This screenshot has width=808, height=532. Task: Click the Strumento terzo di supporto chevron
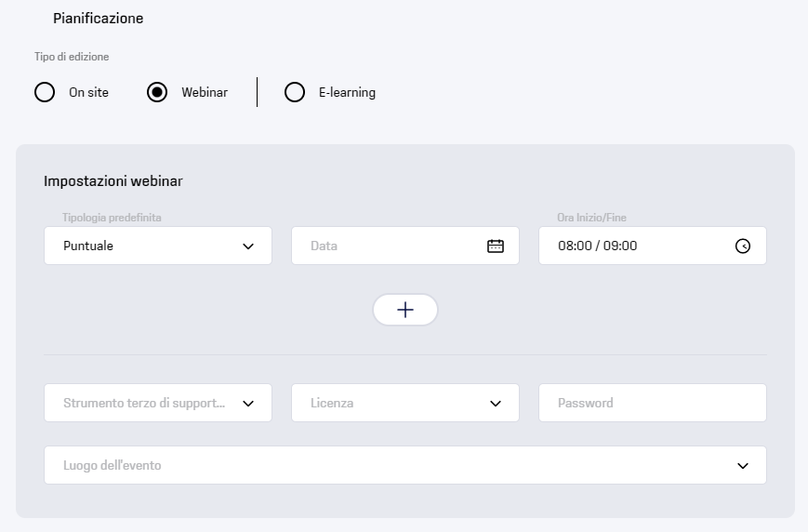click(248, 404)
